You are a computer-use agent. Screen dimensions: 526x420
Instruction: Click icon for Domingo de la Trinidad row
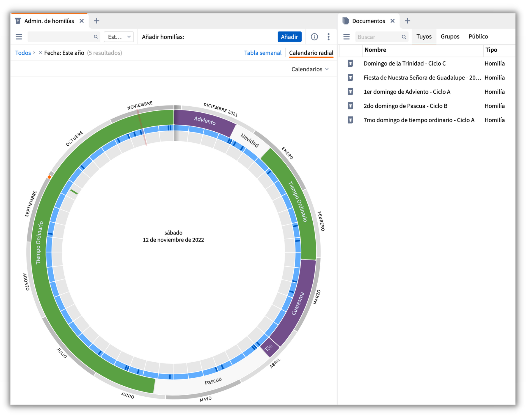pyautogui.click(x=351, y=63)
